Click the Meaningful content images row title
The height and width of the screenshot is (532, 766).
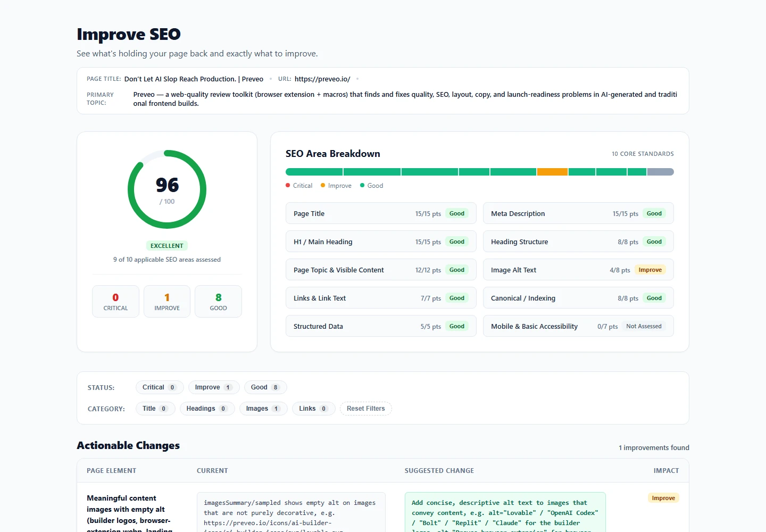tap(130, 514)
